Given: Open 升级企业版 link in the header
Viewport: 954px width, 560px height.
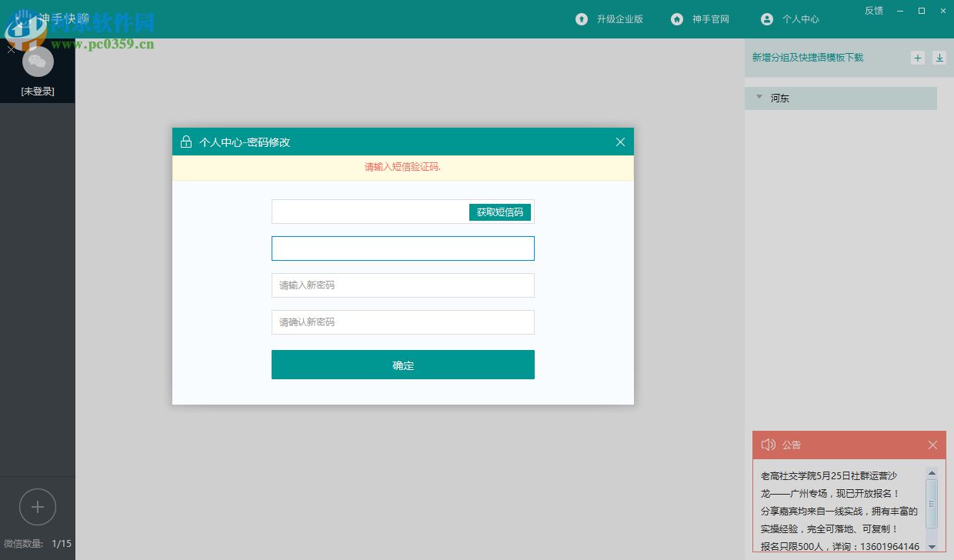Looking at the screenshot, I should coord(619,19).
